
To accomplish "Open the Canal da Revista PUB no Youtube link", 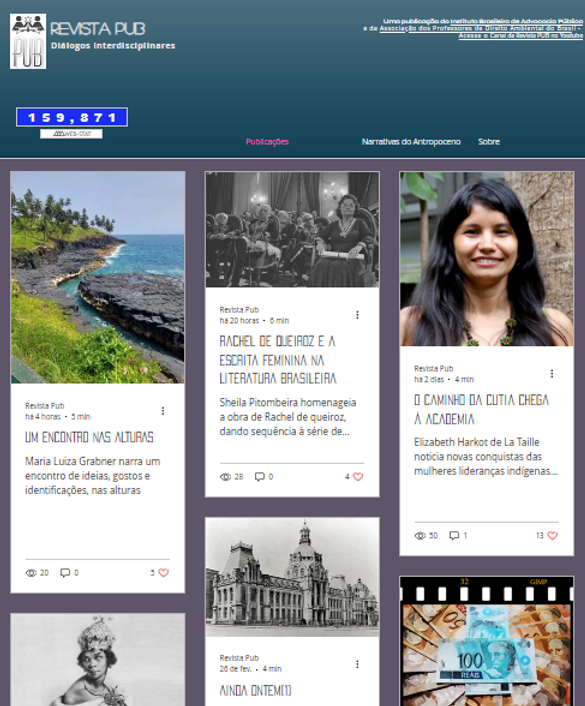I will 521,36.
